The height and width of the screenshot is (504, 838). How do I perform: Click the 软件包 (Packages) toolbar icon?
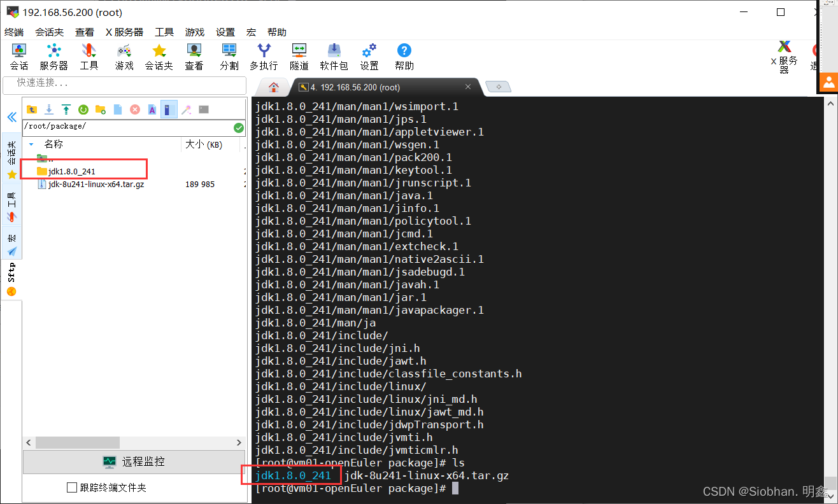(x=334, y=56)
